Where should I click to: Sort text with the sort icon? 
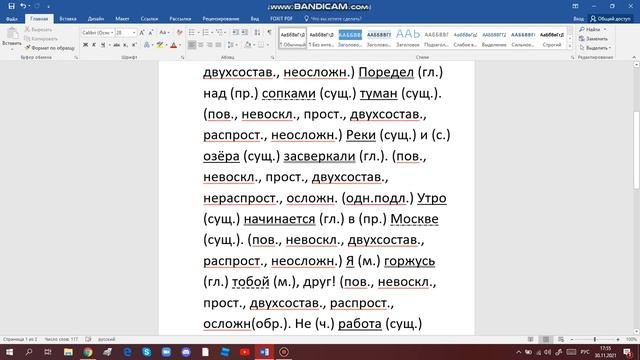pos(257,32)
